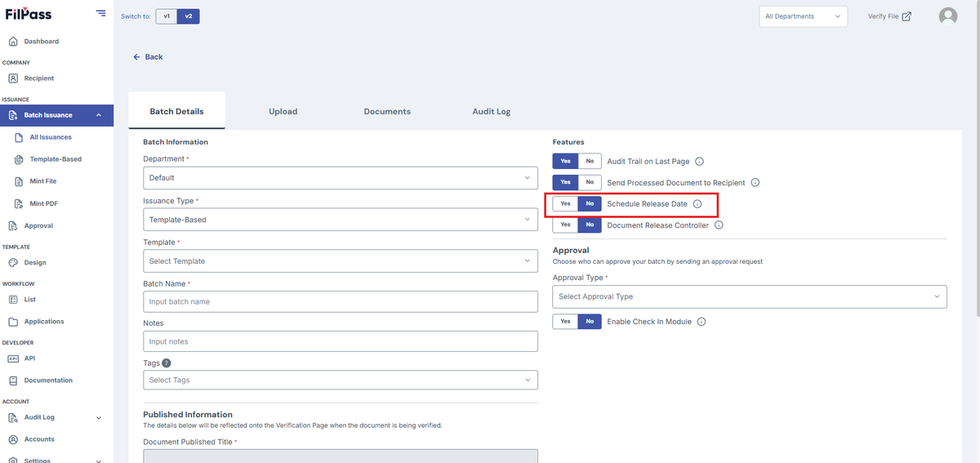Viewport: 980px width, 463px height.
Task: Switch to the Documents tab
Action: [x=387, y=111]
